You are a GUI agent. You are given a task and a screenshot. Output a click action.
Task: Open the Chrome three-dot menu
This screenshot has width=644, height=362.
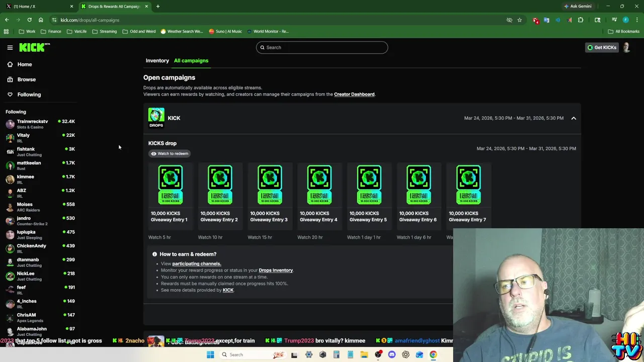[636, 20]
